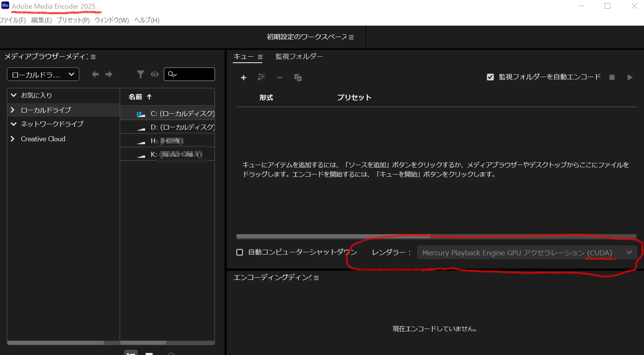Image resolution: width=644 pixels, height=355 pixels.
Task: Open the 編集(E) menu
Action: tap(42, 20)
